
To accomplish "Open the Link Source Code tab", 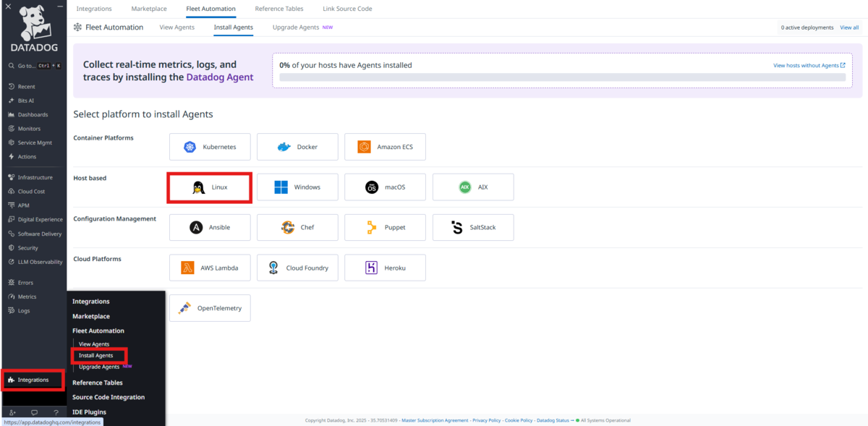I will click(347, 9).
